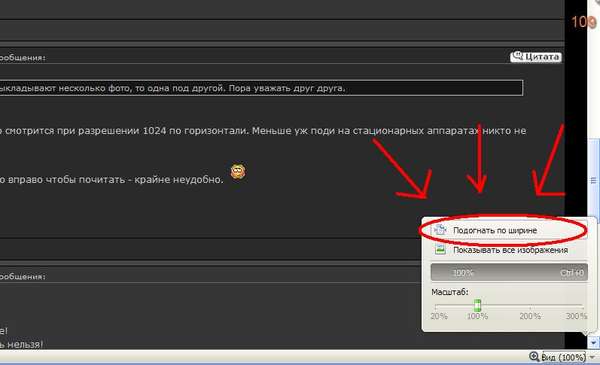
Task: Click text 'при разрешении 1024 по горизонтали'
Action: click(153, 131)
